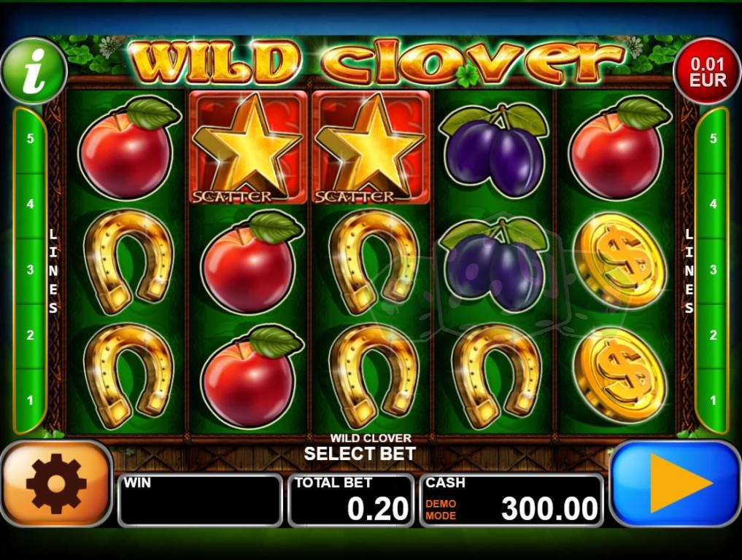Click the Scatter star on reel three

(371, 147)
